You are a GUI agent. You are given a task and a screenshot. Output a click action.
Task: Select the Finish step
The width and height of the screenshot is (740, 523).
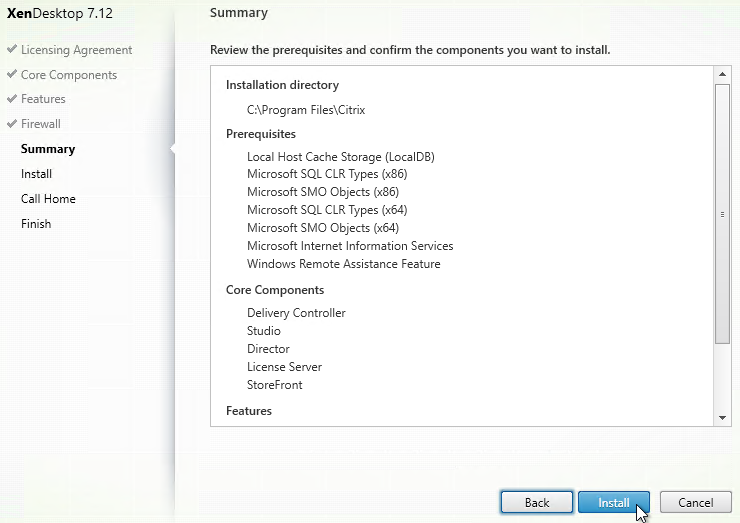[36, 224]
